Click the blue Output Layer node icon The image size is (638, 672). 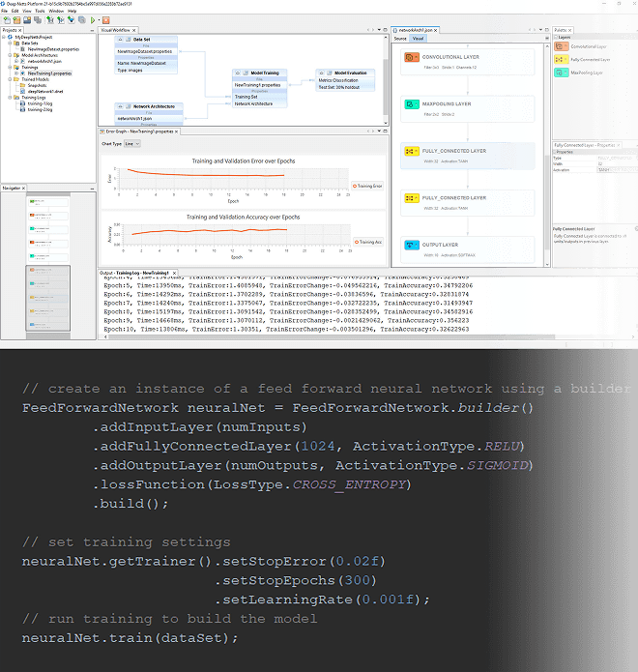(x=410, y=246)
